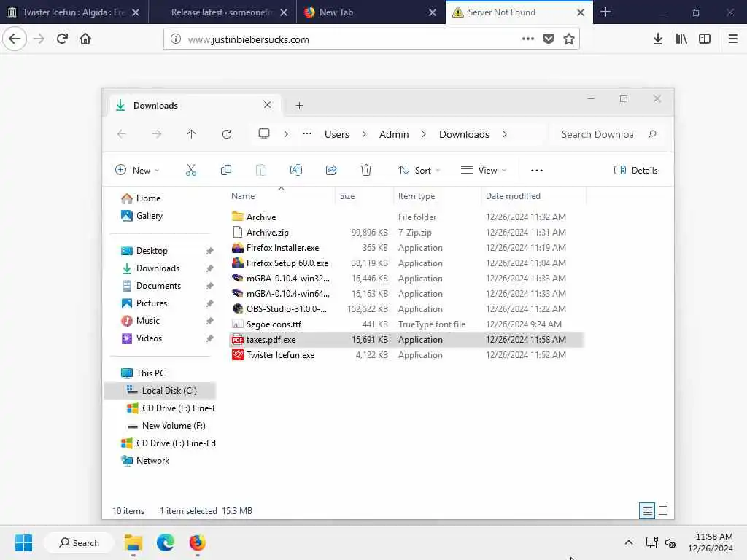Show hidden breadcrumb folders ellipsis
747x560 pixels.
pos(307,134)
